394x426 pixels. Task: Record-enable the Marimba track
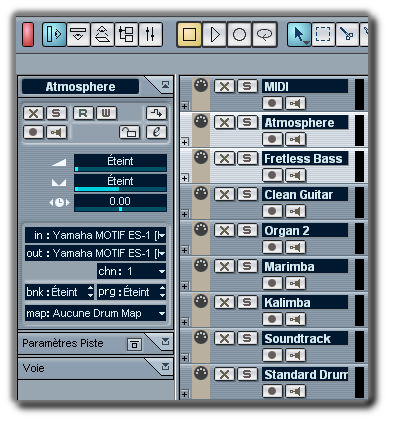(x=272, y=283)
